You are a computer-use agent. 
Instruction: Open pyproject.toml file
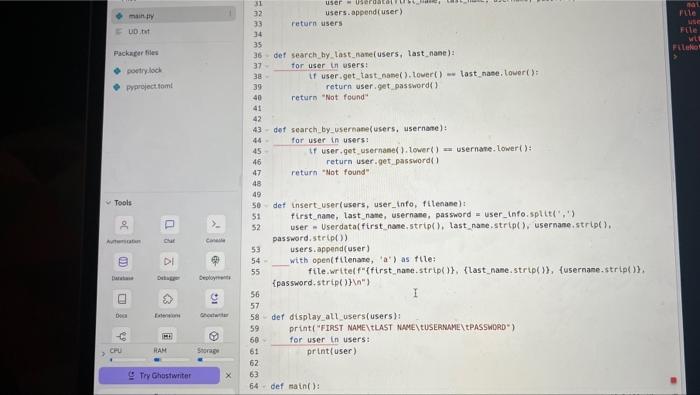click(x=149, y=86)
